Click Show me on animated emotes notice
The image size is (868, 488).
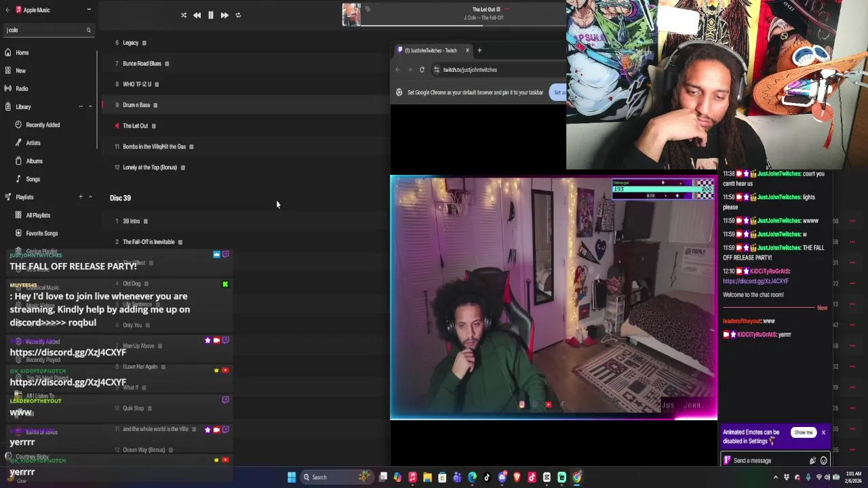point(804,432)
